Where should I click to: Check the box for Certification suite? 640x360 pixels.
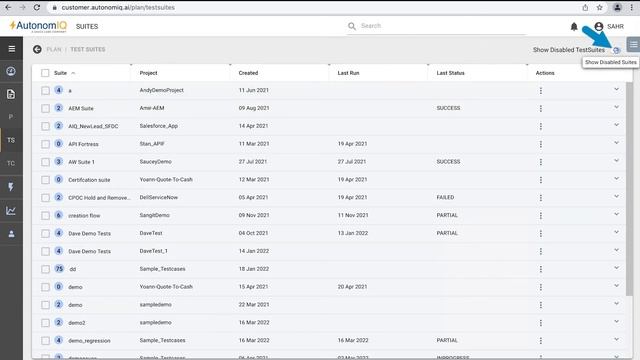[45, 180]
